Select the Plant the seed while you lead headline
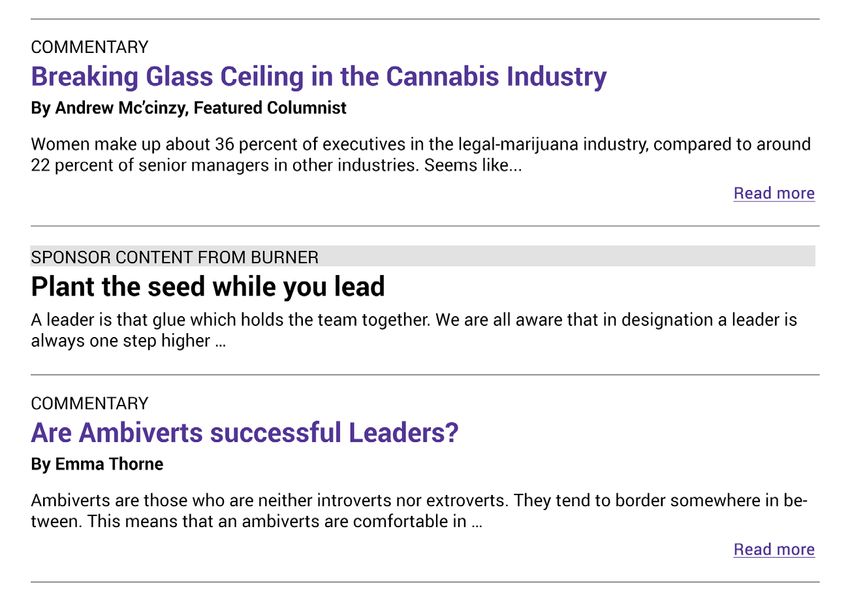850x595 pixels. pyautogui.click(x=208, y=287)
